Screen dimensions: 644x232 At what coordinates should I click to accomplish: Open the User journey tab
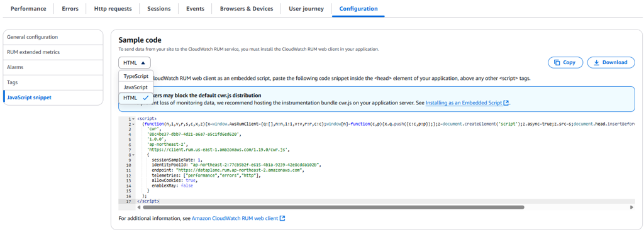click(306, 9)
